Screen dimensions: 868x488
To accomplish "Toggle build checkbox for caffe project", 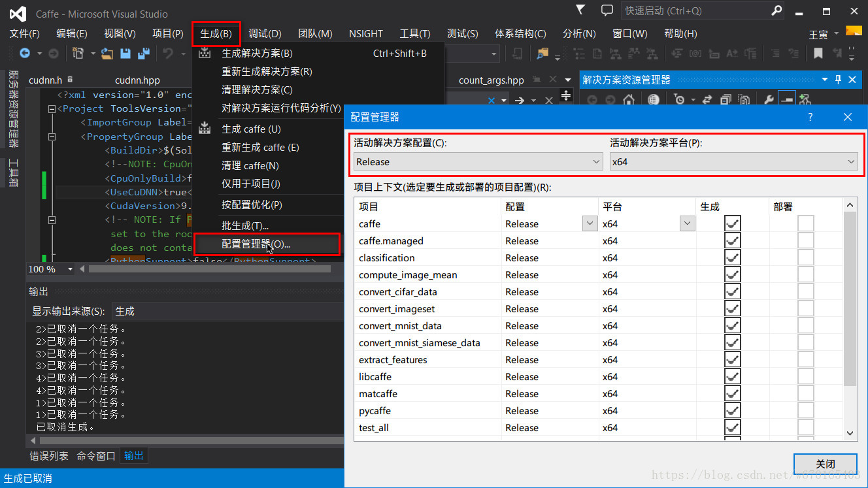I will click(x=733, y=223).
